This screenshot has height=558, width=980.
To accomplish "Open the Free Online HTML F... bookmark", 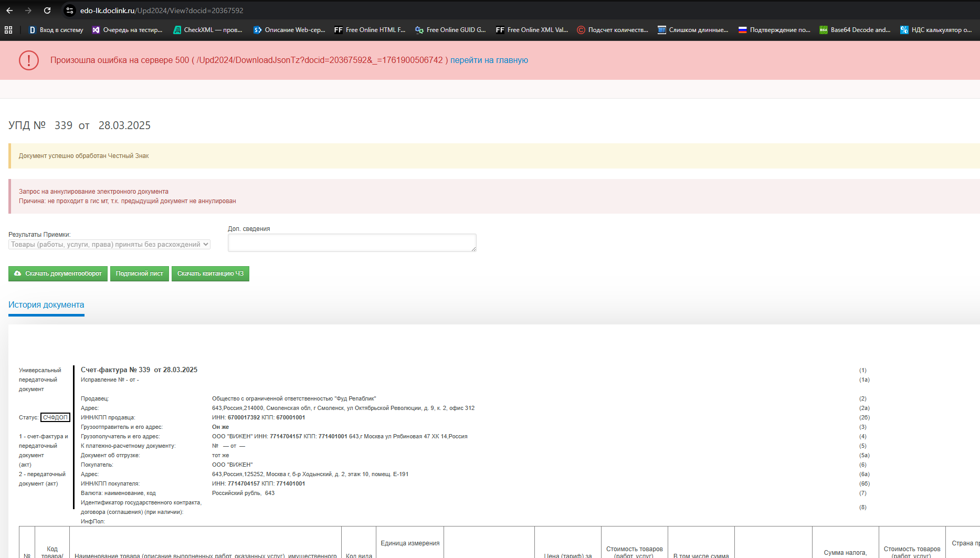I will 370,30.
